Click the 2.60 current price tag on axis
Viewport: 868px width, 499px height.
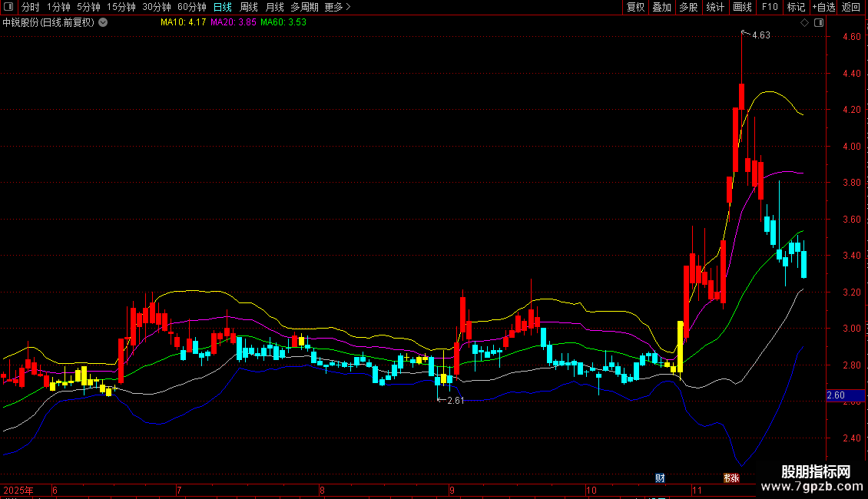click(x=845, y=395)
